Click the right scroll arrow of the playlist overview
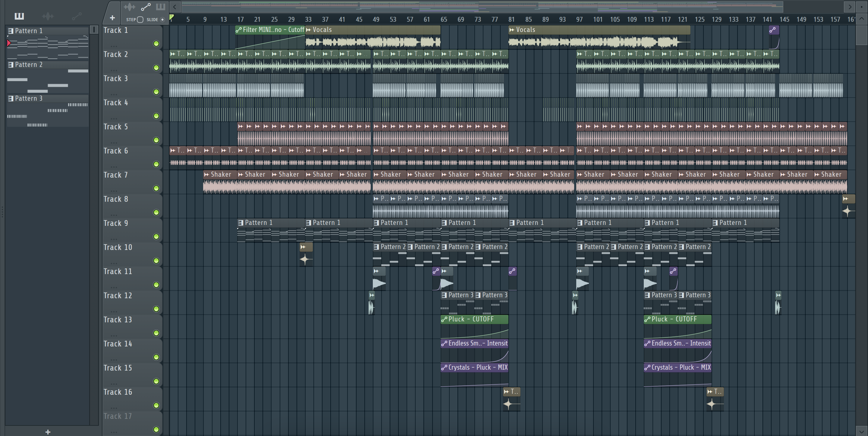Viewport: 868px width, 436px height. coord(850,7)
